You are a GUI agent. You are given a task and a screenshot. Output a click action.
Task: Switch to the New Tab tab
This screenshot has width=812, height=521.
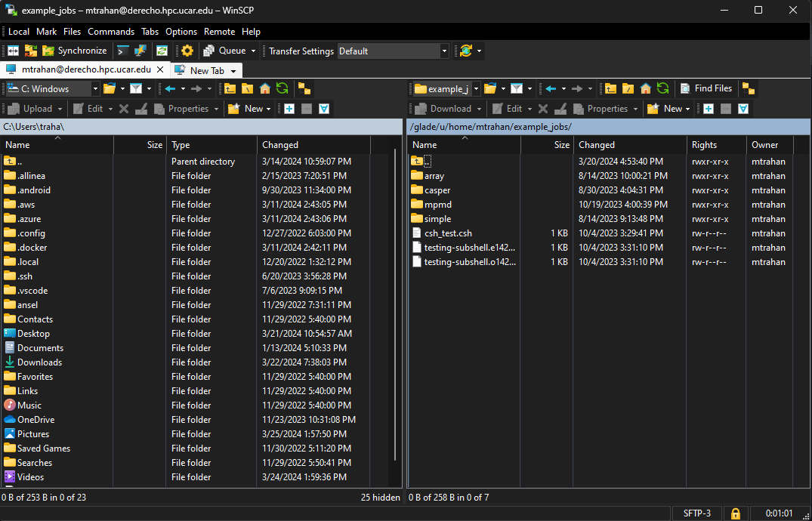[206, 70]
